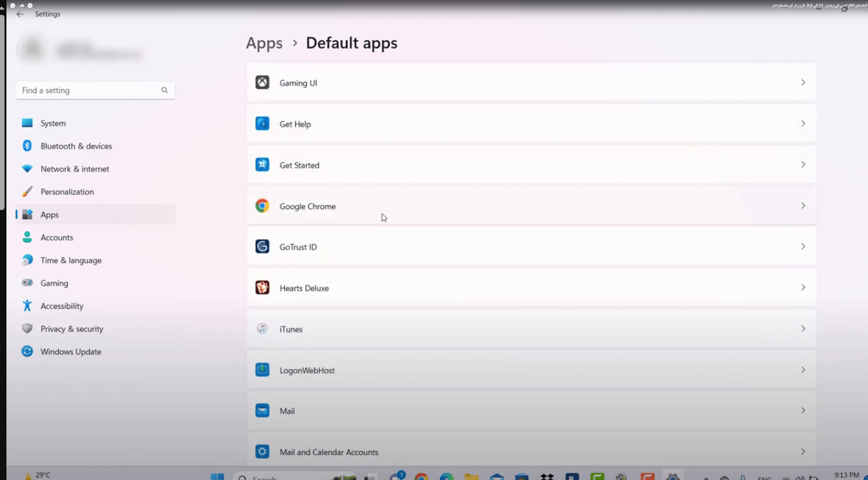Click the Apps breadcrumb link
Viewport: 868px width, 480px height.
(264, 43)
